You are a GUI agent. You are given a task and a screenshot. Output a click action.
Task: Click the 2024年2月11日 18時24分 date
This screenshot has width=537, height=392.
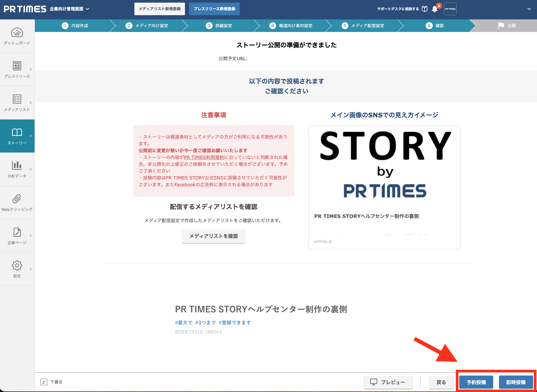pos(199,332)
